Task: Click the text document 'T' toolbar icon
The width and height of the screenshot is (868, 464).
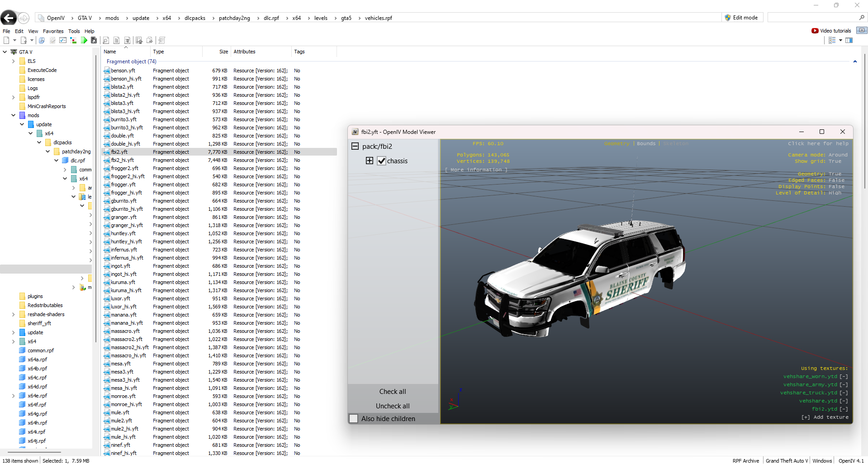Action: [x=127, y=40]
